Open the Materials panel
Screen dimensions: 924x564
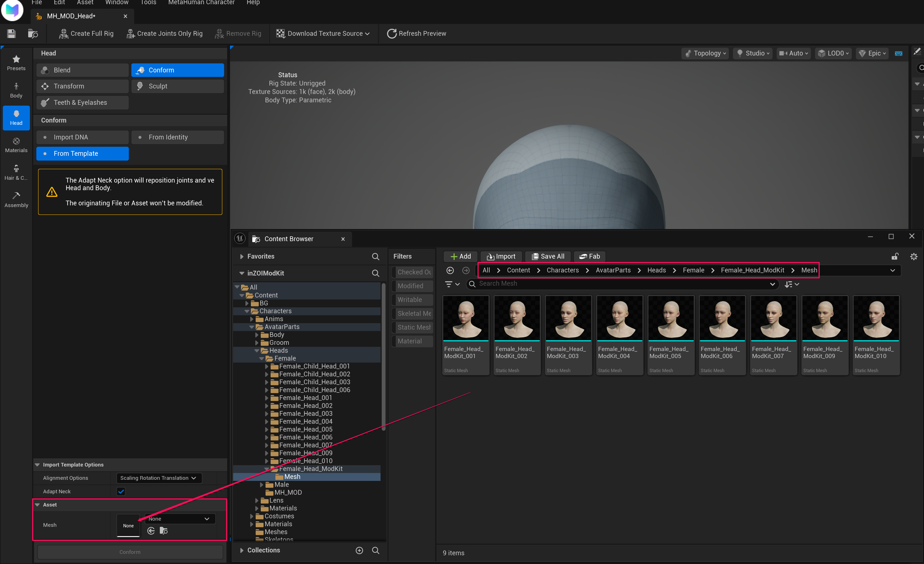click(x=16, y=145)
